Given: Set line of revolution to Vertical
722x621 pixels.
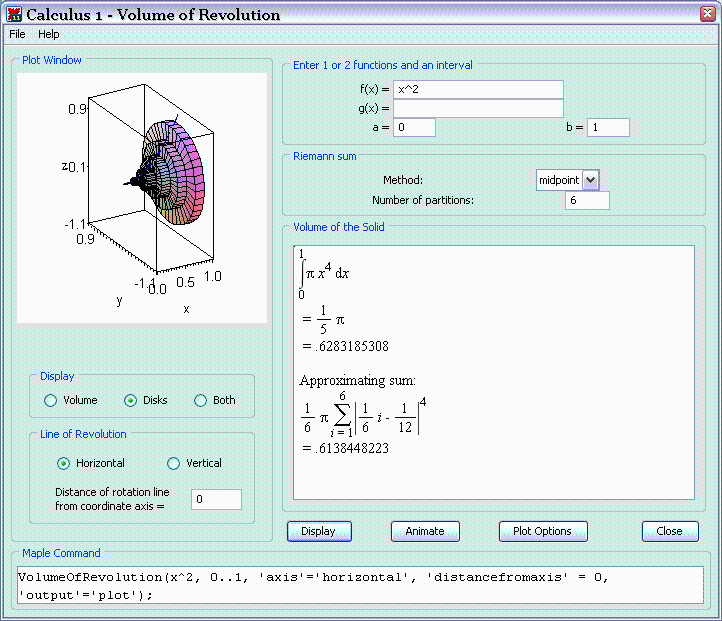Looking at the screenshot, I should [173, 463].
